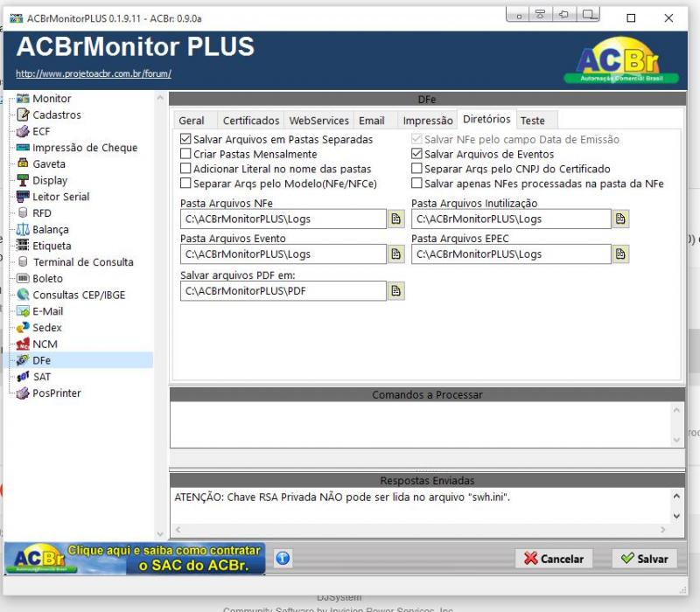Browse folder for Pasta Arquivos Evento
Screen dimensions: 700x612
[396, 254]
